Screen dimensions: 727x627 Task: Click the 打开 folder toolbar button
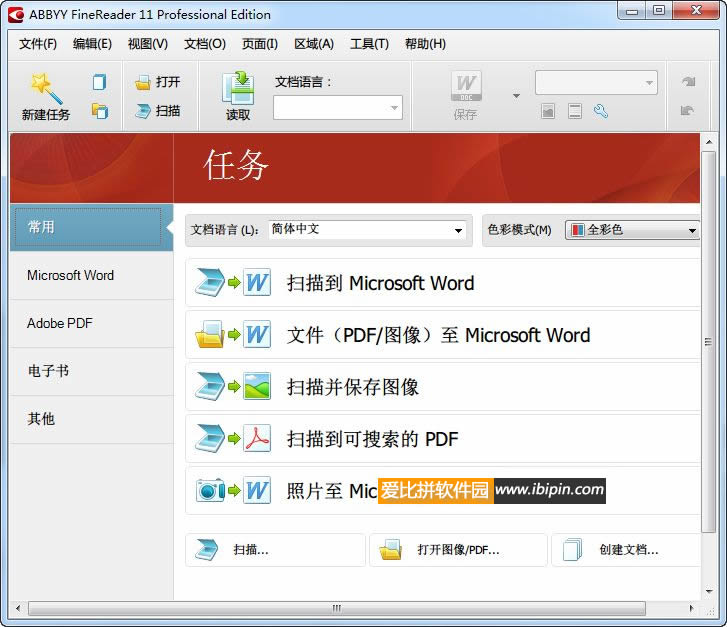[157, 82]
